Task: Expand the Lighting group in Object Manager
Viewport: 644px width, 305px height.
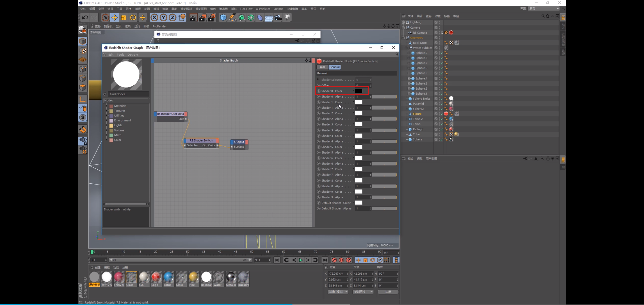Action: coord(404,22)
